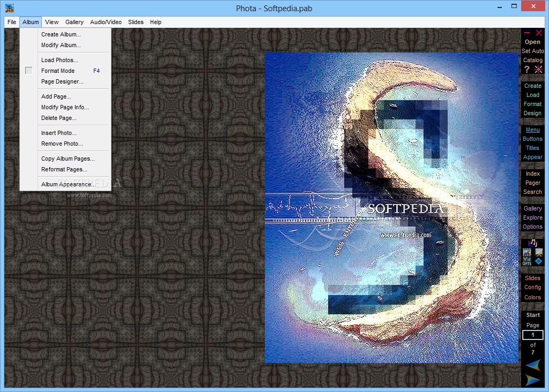Click Config in the sidebar
549x392 pixels.
click(x=532, y=287)
